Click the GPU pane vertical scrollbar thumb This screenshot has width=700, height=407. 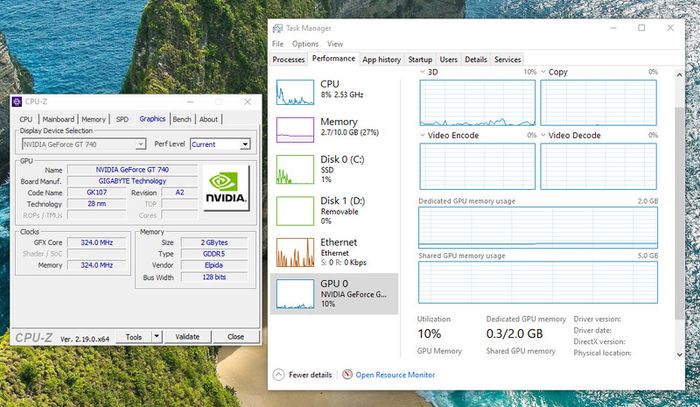(679, 213)
